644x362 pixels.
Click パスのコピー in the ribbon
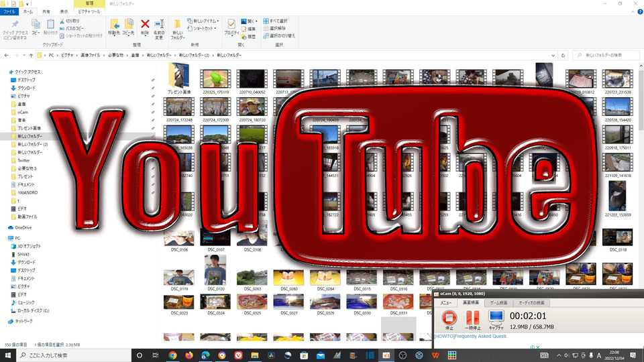point(72,28)
